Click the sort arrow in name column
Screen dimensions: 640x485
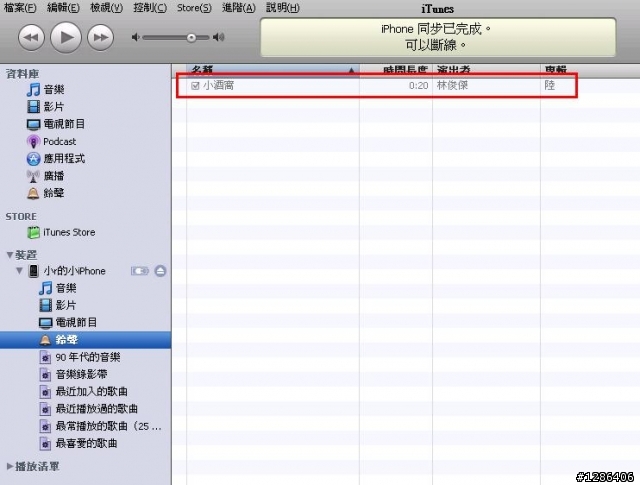click(351, 71)
